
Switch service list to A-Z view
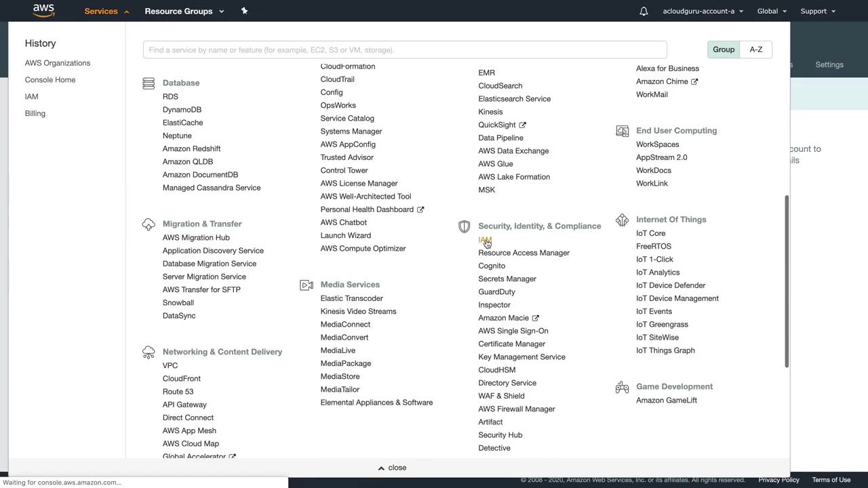756,49
